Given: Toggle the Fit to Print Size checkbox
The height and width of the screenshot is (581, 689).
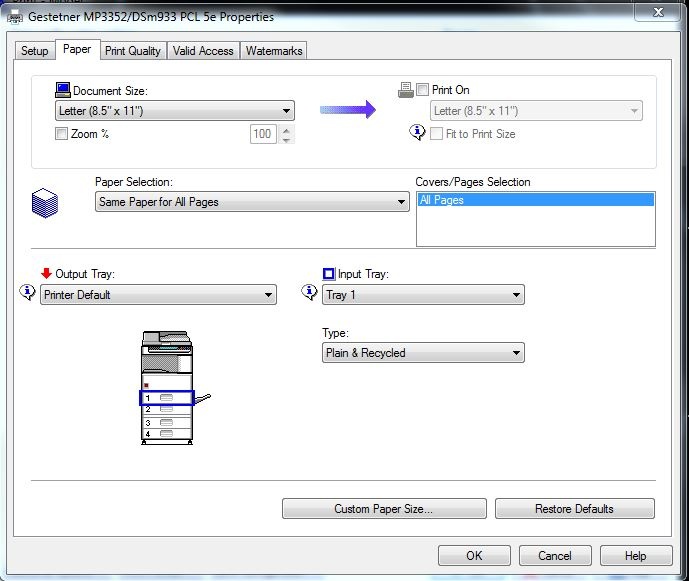Looking at the screenshot, I should (436, 134).
